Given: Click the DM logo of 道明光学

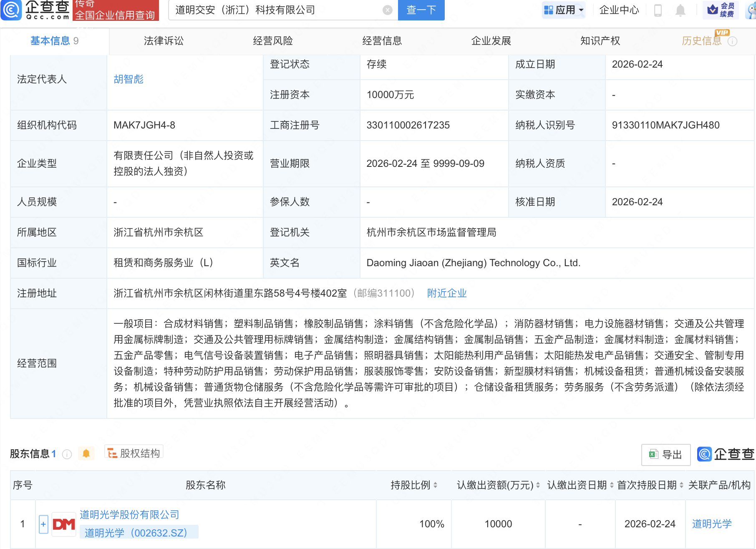Looking at the screenshot, I should tap(63, 524).
